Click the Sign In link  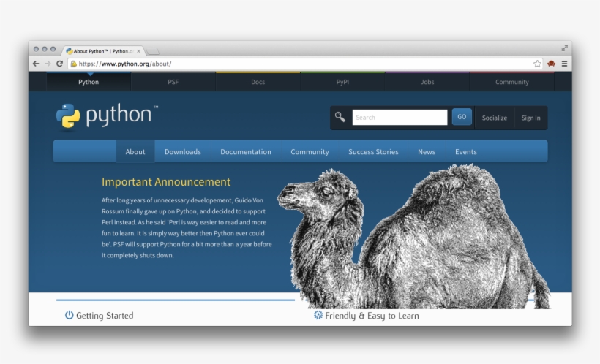click(530, 118)
